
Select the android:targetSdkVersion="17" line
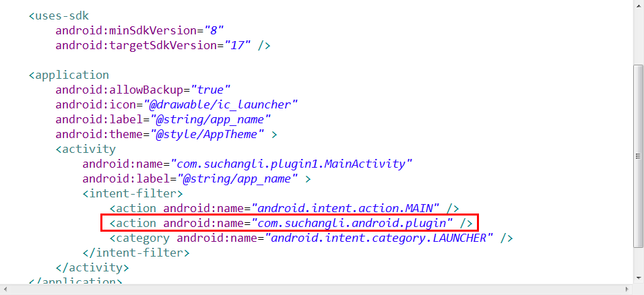pyautogui.click(x=162, y=46)
